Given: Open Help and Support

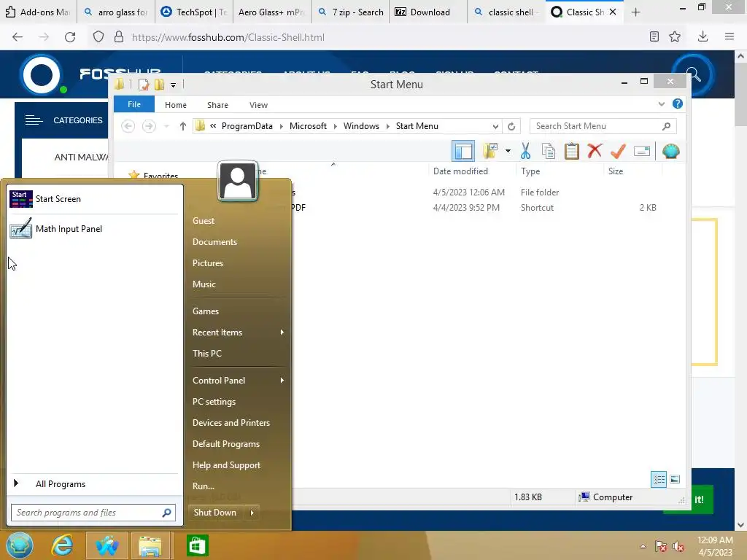Looking at the screenshot, I should tap(226, 465).
